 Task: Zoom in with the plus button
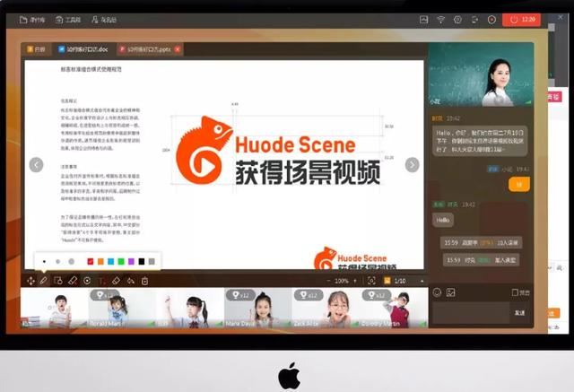pyautogui.click(x=355, y=281)
